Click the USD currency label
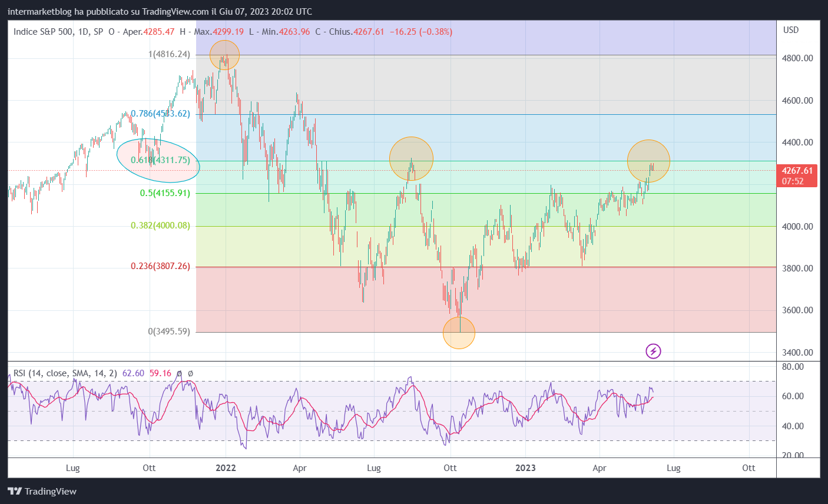The width and height of the screenshot is (828, 504). [x=791, y=30]
